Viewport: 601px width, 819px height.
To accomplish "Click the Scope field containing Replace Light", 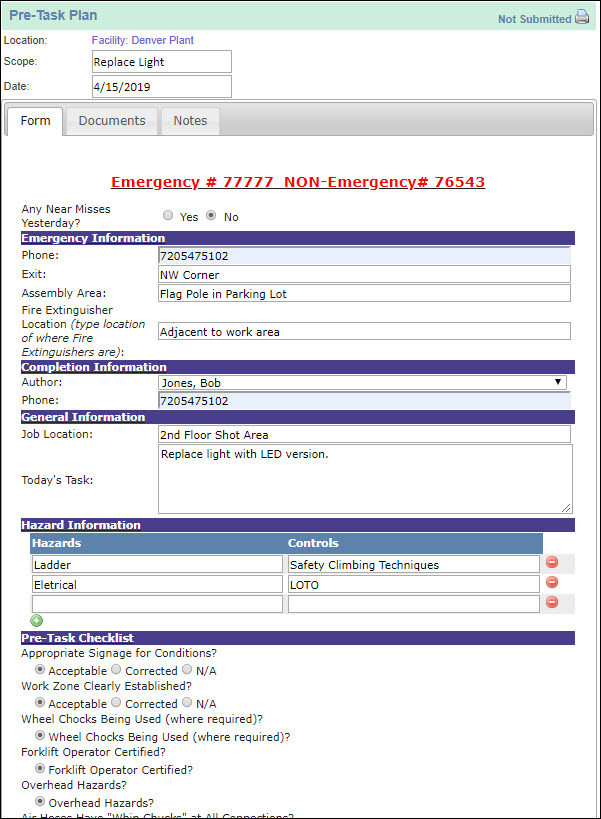I will tap(160, 62).
